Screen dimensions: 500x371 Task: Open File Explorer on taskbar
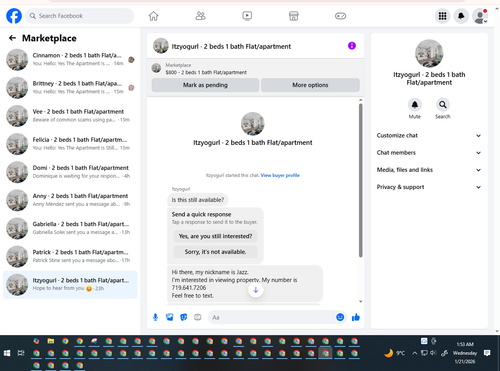(x=51, y=341)
